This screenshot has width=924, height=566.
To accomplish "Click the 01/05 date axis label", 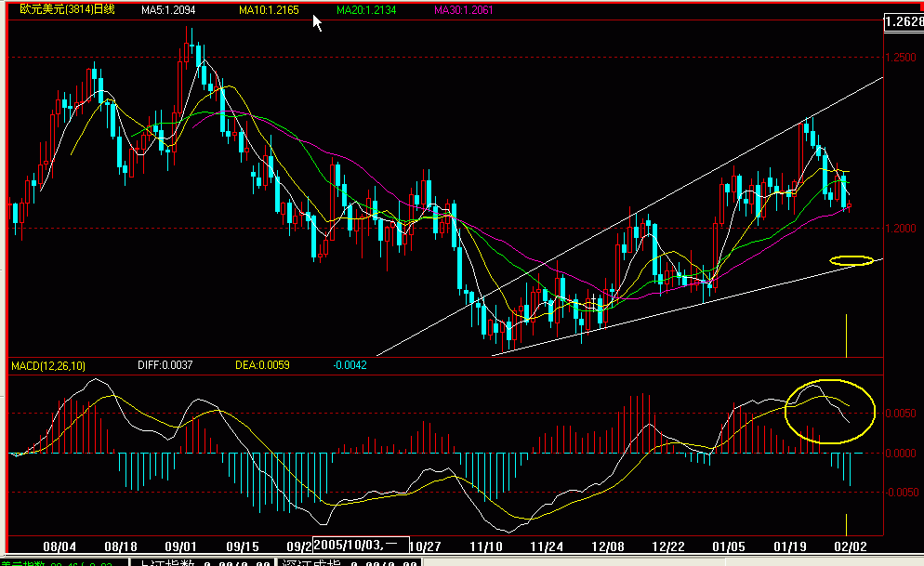I will point(729,546).
